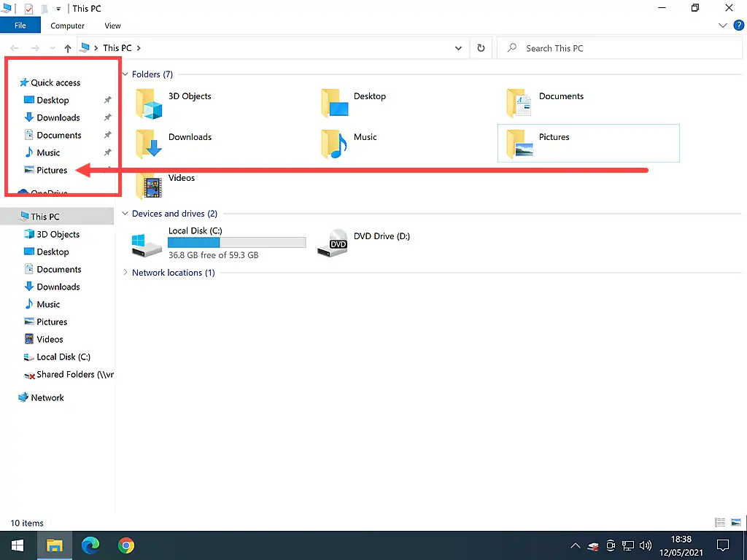Viewport: 747px width, 560px height.
Task: Refresh the current folder
Action: [x=480, y=47]
